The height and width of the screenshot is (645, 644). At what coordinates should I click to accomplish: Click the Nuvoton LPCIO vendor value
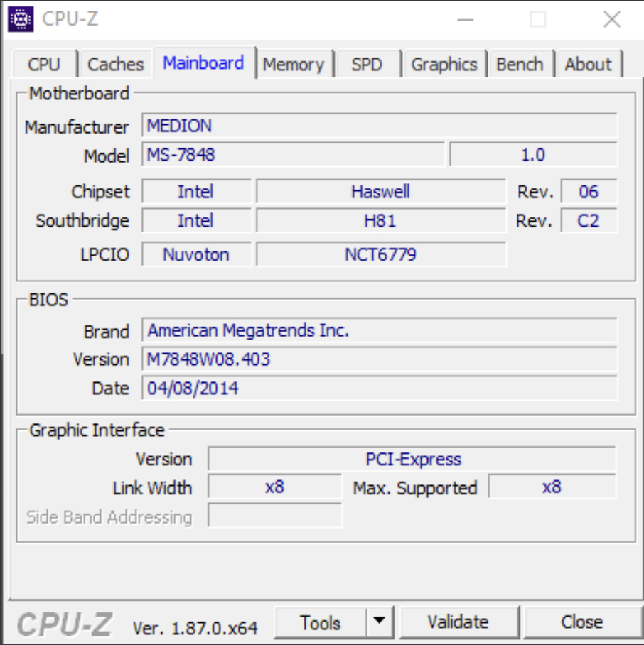196,254
